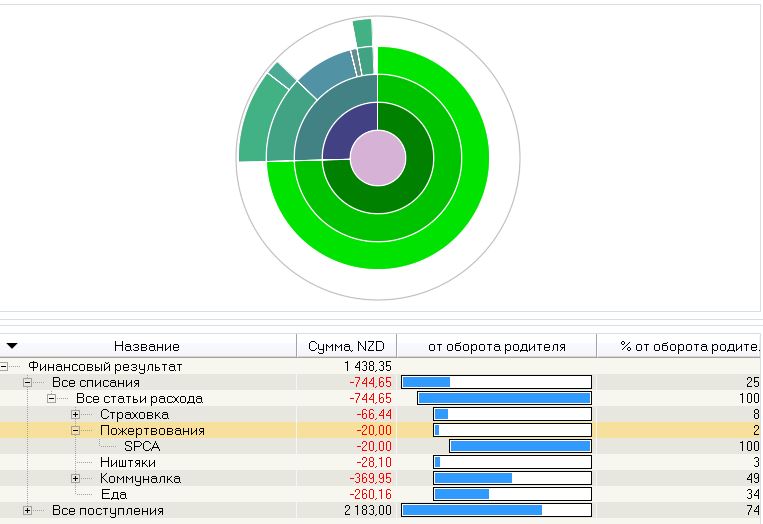Click the sort arrow in the Название header
This screenshot has height=524, width=763.
(12, 346)
